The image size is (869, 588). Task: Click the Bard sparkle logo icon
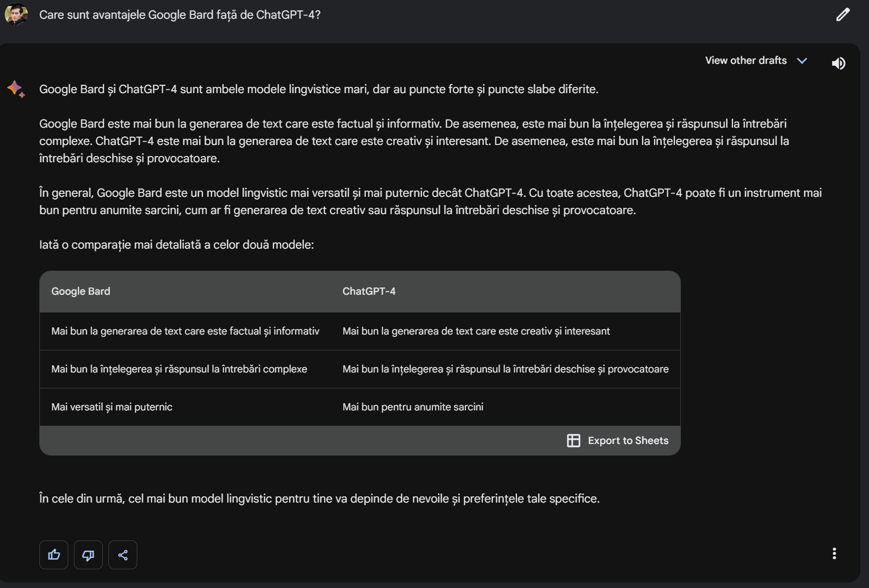[x=16, y=89]
